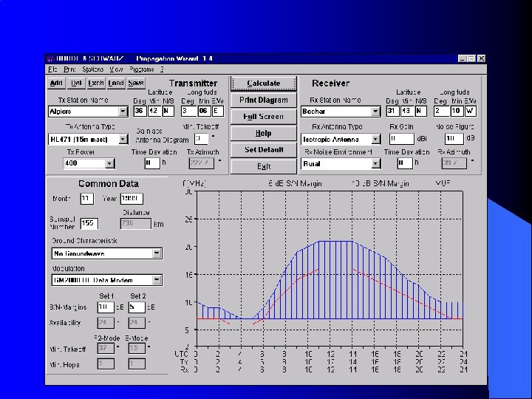Expand the Modulation dropdown
Viewport: 532px width, 399px height.
[x=157, y=281]
